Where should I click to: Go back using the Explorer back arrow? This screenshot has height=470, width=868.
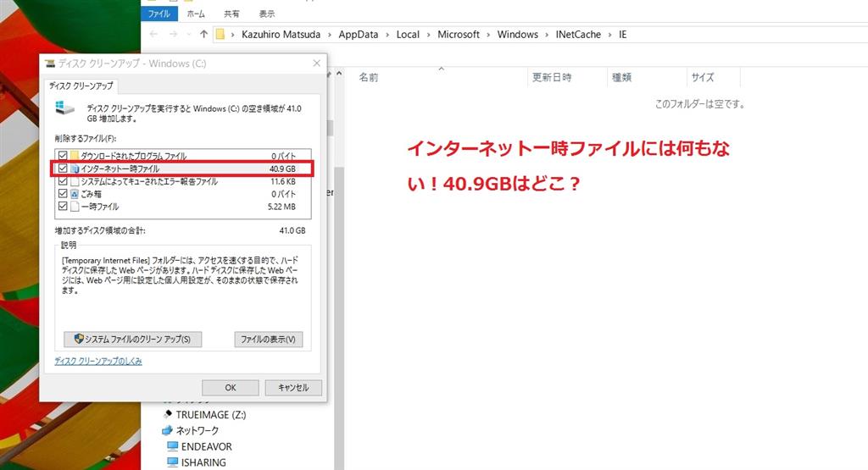tap(154, 34)
